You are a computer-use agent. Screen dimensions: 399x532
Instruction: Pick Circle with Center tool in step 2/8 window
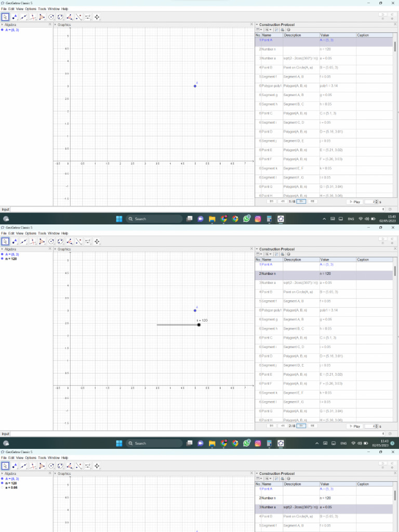point(51,241)
